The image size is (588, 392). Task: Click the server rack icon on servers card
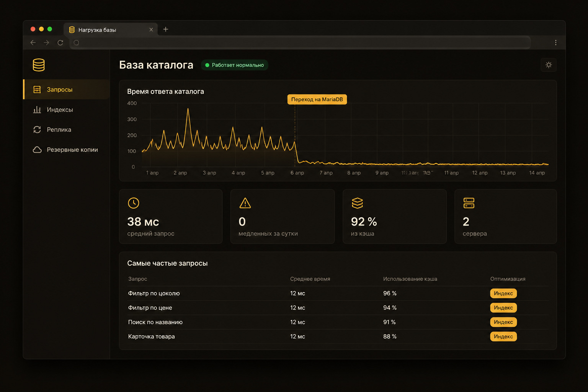click(x=469, y=203)
